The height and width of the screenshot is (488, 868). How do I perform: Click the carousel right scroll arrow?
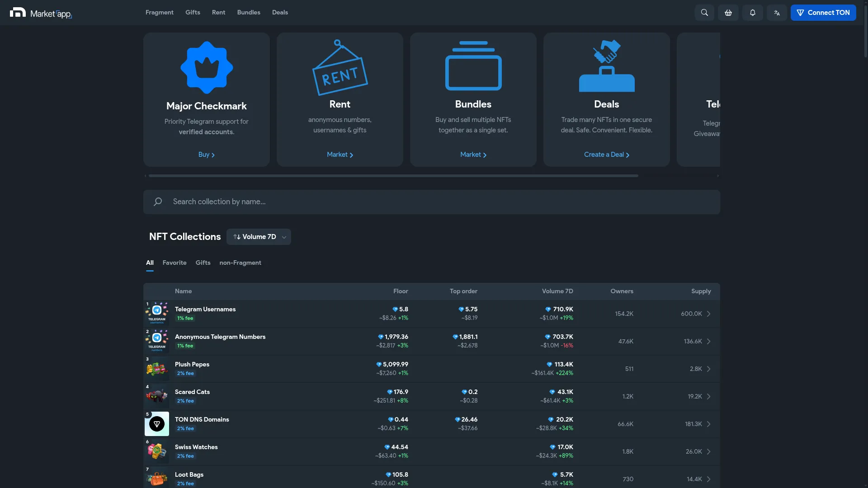[x=718, y=176]
